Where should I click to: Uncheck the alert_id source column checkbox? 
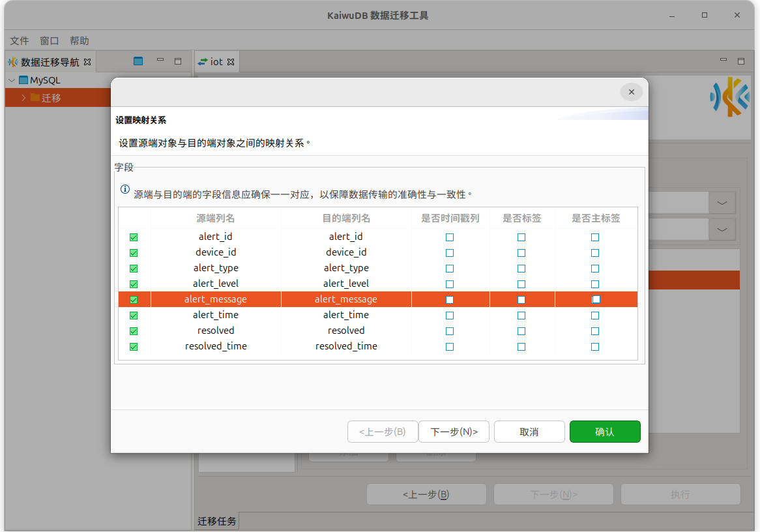pyautogui.click(x=134, y=237)
